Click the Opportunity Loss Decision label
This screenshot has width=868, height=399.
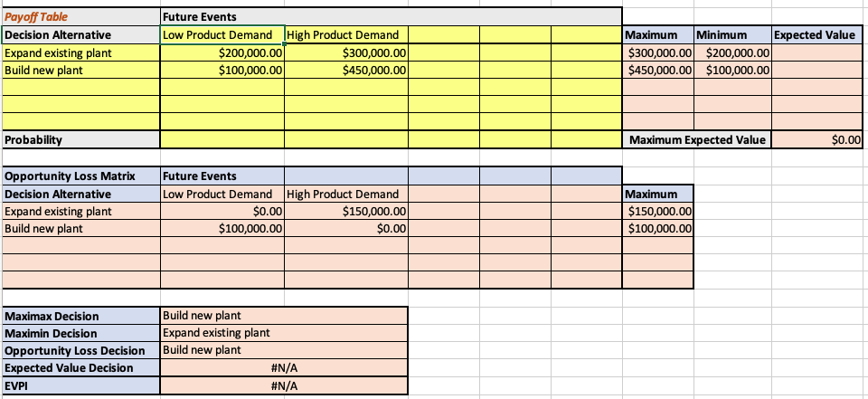tap(81, 350)
